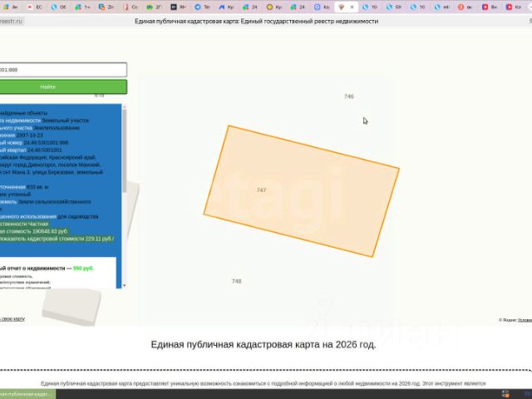Click the active tab's coat-of-arms favicon

tap(342, 7)
